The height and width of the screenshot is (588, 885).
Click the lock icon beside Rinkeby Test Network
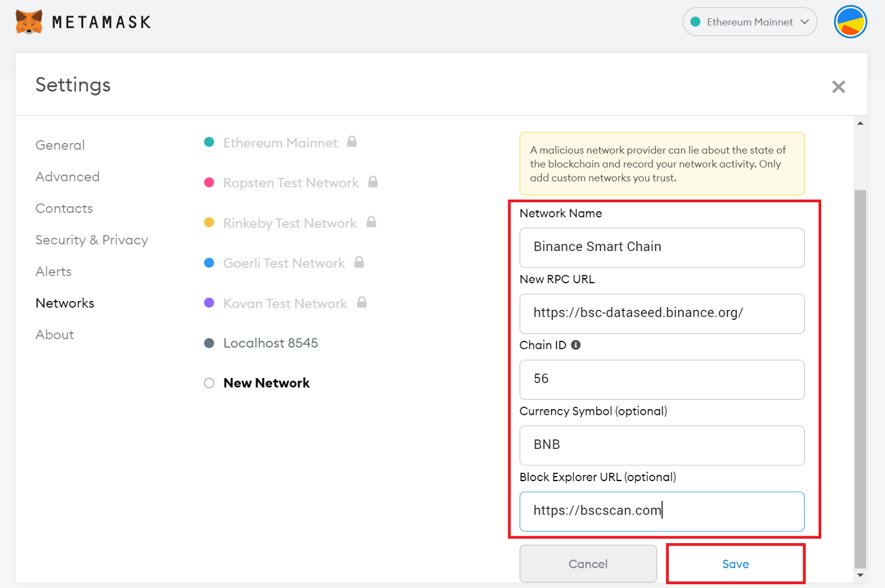click(x=371, y=222)
